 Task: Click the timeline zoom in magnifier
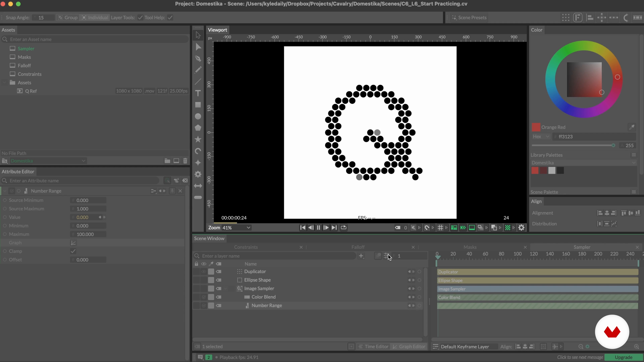coord(636,347)
